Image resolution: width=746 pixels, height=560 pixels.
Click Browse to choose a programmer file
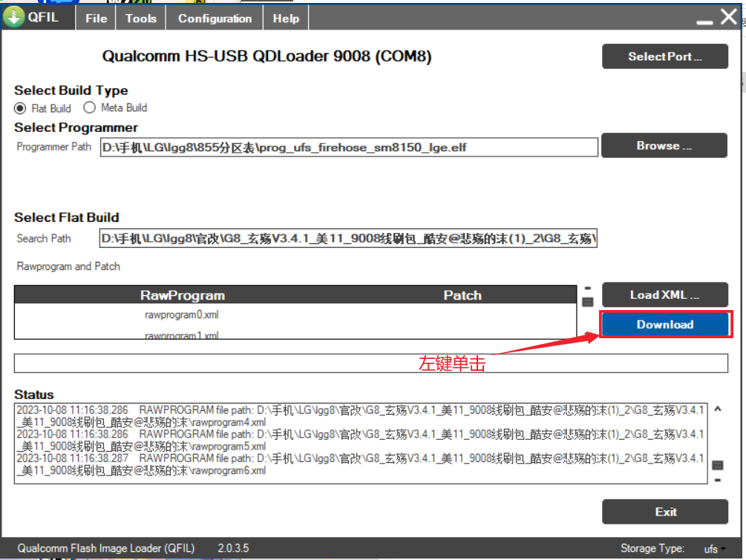tap(664, 146)
